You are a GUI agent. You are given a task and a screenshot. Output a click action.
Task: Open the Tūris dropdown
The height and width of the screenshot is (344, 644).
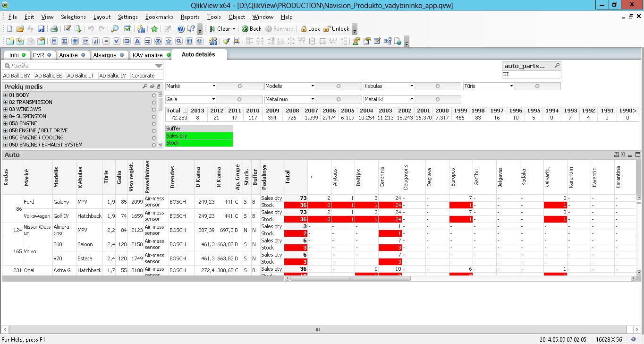click(x=511, y=86)
